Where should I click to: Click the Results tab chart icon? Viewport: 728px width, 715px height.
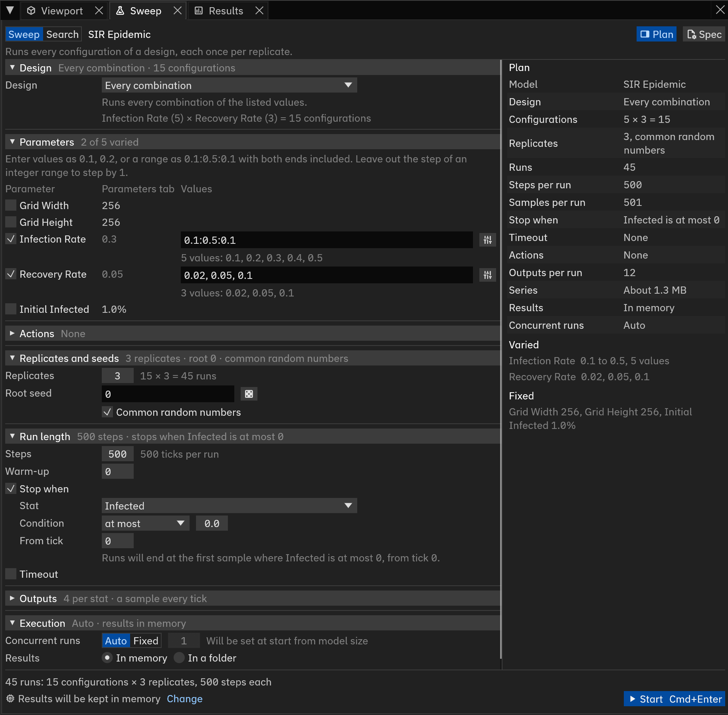pos(198,11)
